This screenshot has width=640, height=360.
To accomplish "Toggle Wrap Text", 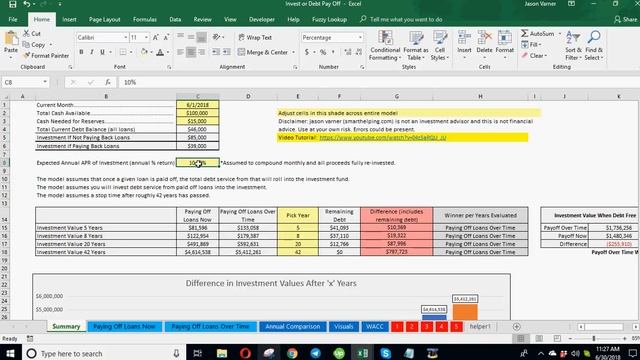I will coord(255,38).
